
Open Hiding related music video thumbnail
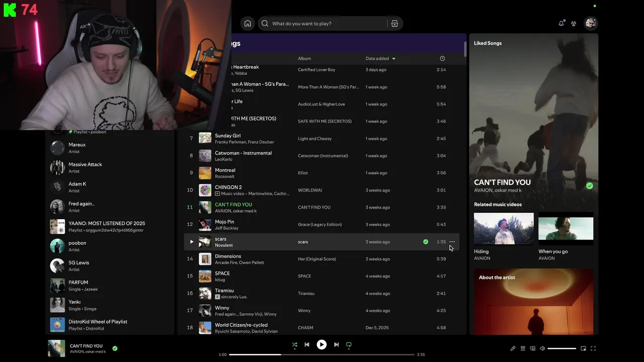[504, 229]
